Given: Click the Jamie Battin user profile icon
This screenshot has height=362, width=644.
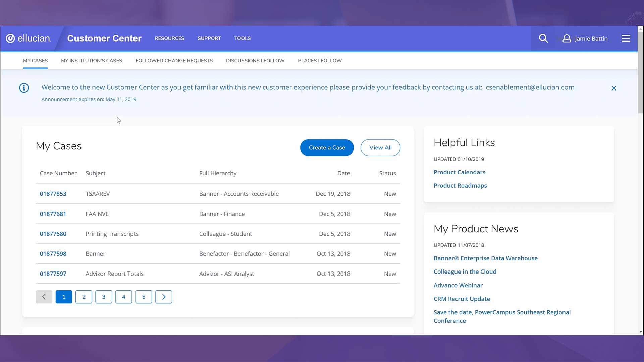Looking at the screenshot, I should pyautogui.click(x=567, y=38).
